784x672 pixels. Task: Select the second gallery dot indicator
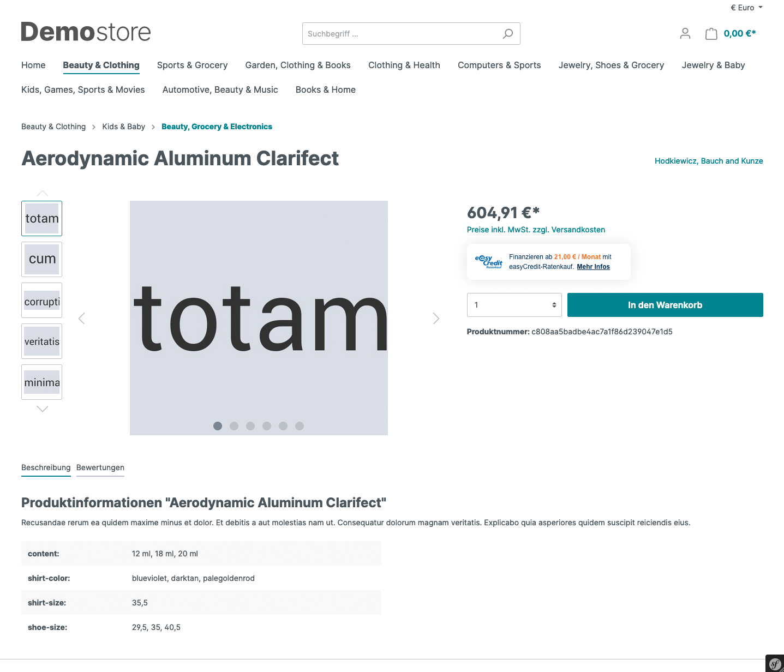[x=234, y=426]
